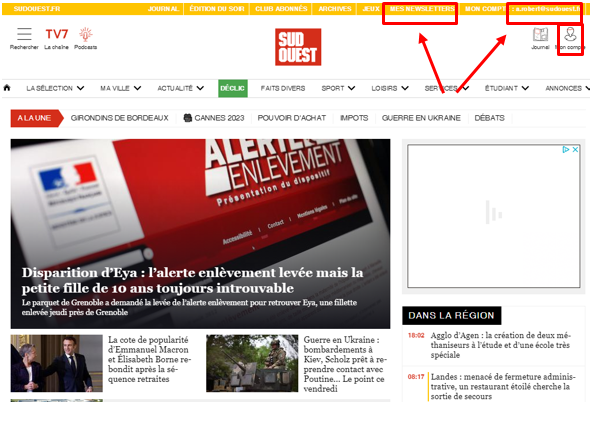The image size is (596, 426).
Task: Open the Rechercher hamburger menu icon
Action: [x=24, y=34]
